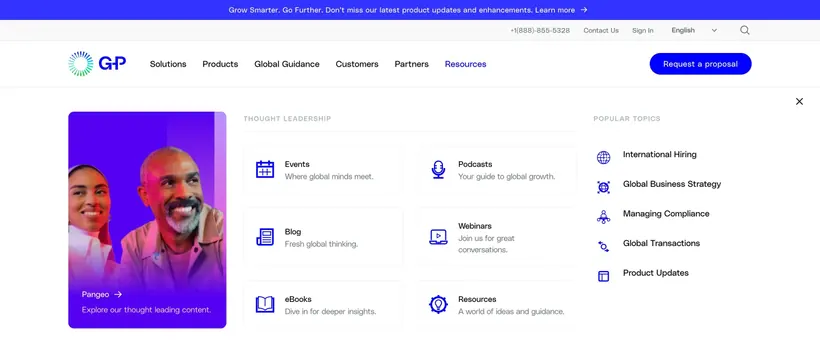Open the Events title link

click(x=297, y=164)
